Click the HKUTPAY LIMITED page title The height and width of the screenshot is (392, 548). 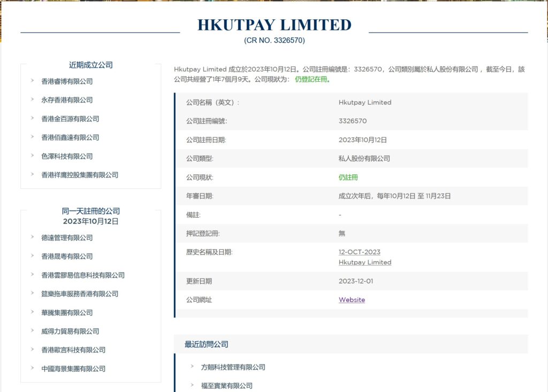pos(275,25)
